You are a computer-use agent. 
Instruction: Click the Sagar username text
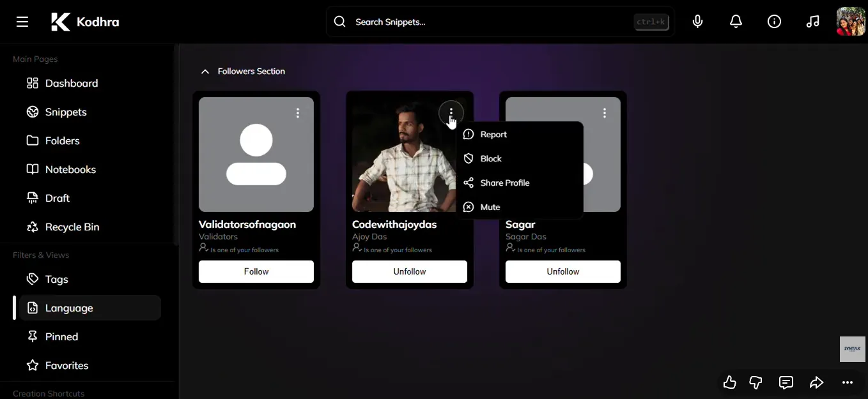coord(520,225)
